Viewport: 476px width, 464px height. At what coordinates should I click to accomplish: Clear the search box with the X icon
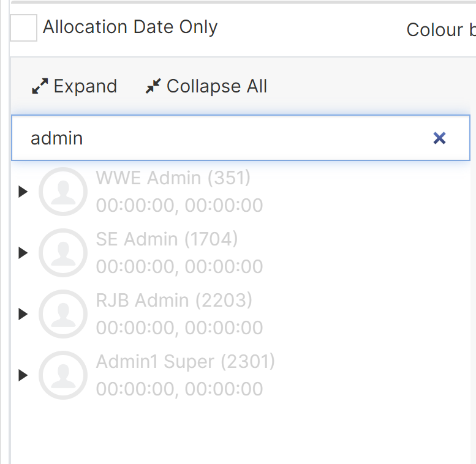pos(439,138)
